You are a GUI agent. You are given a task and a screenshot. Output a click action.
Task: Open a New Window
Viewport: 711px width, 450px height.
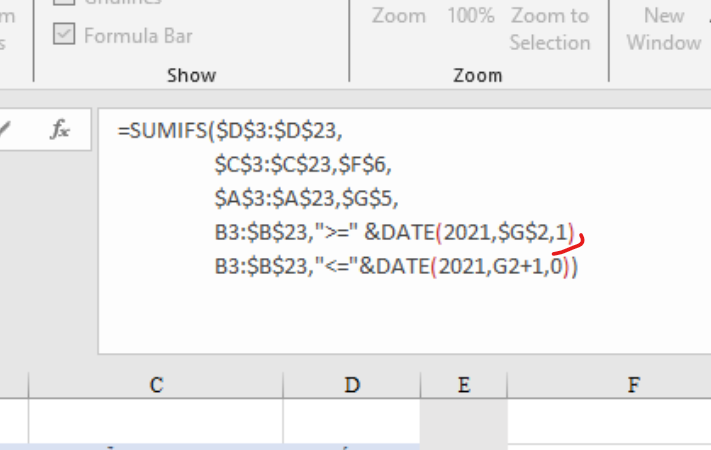[664, 29]
